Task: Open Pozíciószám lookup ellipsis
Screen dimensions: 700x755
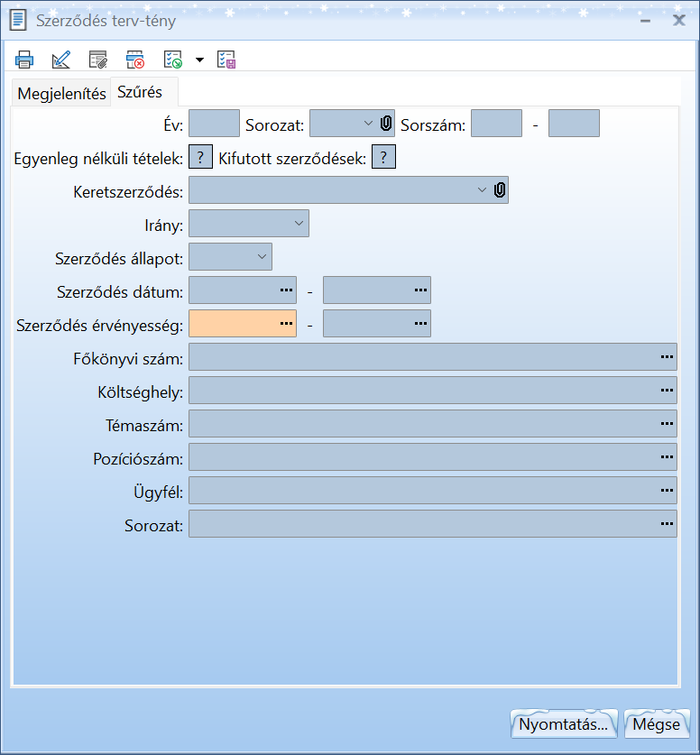Action: click(667, 456)
